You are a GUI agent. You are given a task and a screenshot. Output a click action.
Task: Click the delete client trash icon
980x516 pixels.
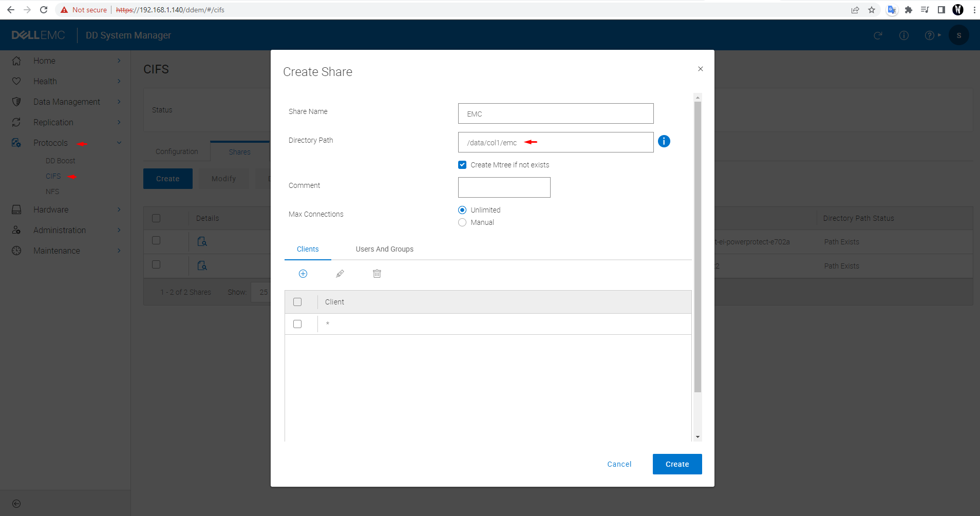pyautogui.click(x=377, y=274)
